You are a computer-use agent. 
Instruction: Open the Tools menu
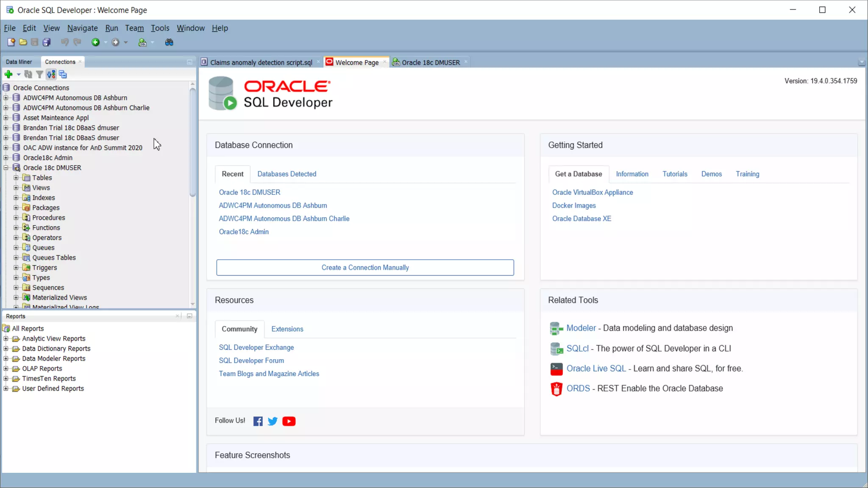tap(160, 28)
